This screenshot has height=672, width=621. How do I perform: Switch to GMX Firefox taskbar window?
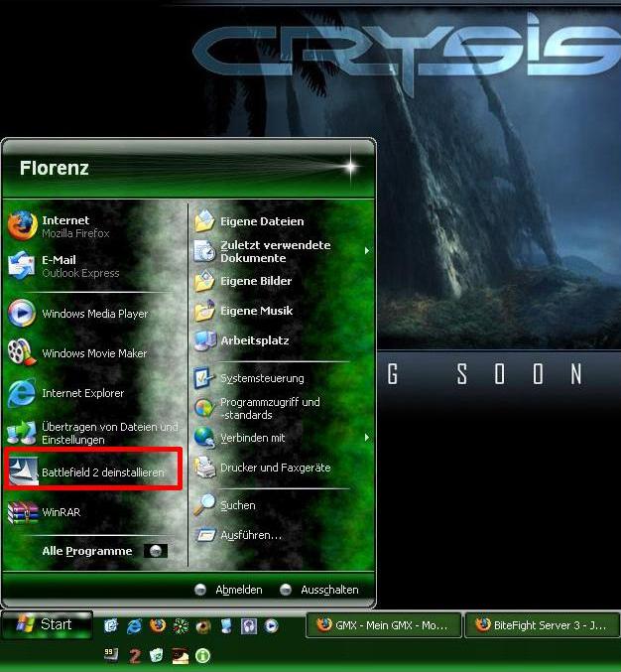click(384, 625)
